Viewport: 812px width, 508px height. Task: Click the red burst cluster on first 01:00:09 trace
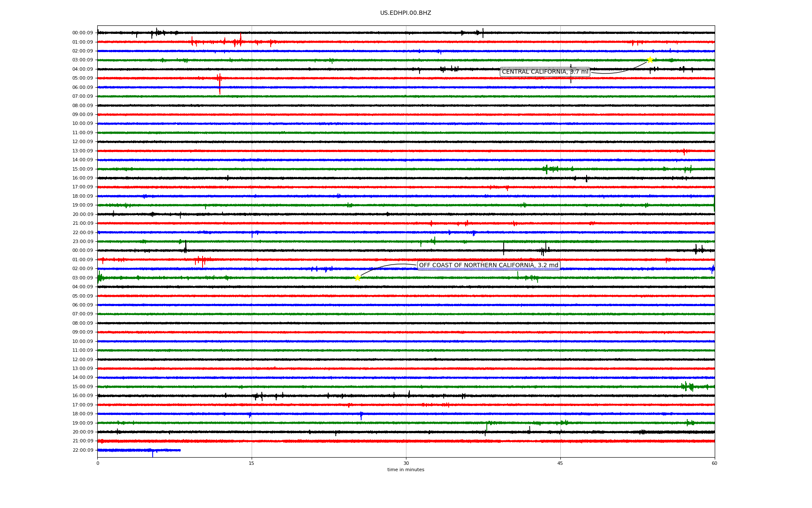pyautogui.click(x=237, y=42)
